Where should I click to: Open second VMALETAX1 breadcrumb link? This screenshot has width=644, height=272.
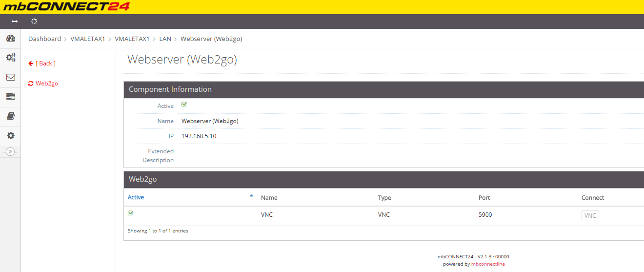132,39
